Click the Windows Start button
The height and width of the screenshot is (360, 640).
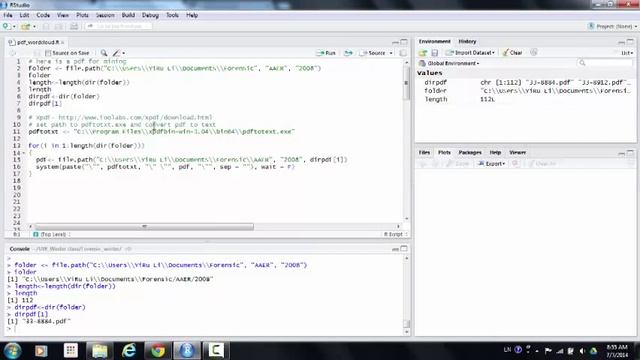(12, 351)
